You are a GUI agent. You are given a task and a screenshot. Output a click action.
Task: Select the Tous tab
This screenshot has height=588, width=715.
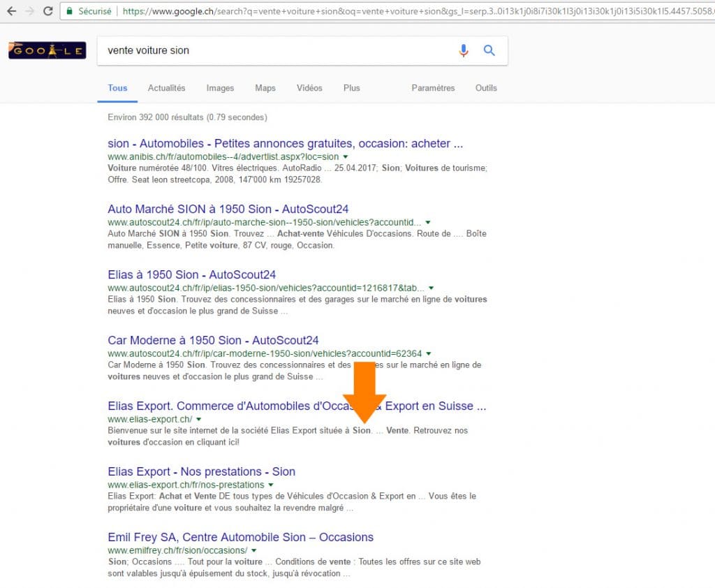tap(117, 88)
